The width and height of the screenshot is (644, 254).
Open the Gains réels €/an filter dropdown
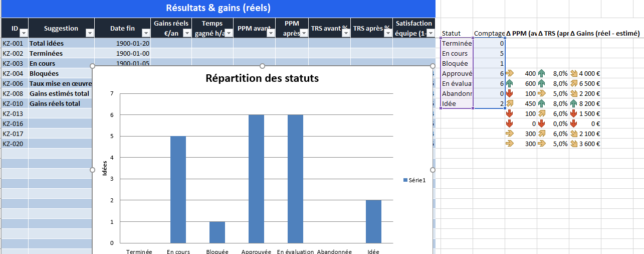(187, 33)
